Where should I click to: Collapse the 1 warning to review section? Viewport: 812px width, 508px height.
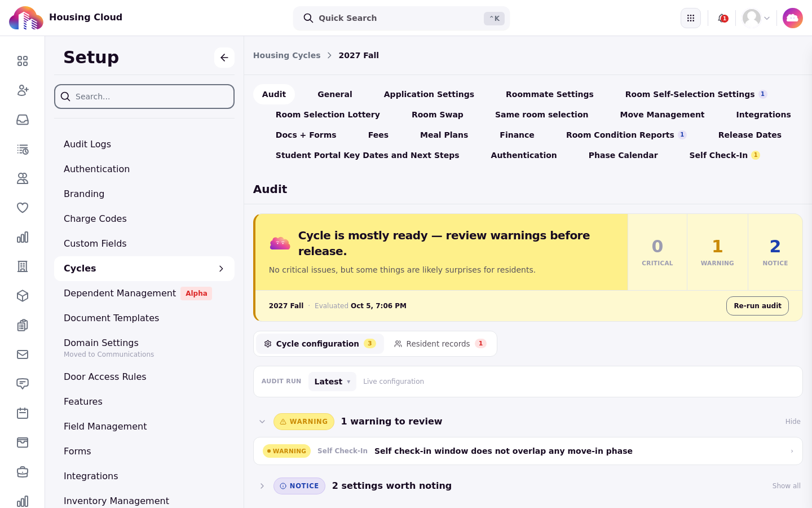point(262,422)
